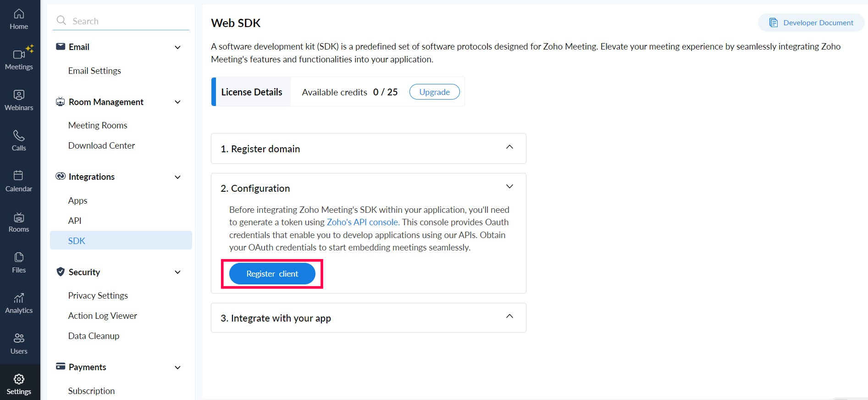868x400 pixels.
Task: Open the Developer Document
Action: coord(811,22)
